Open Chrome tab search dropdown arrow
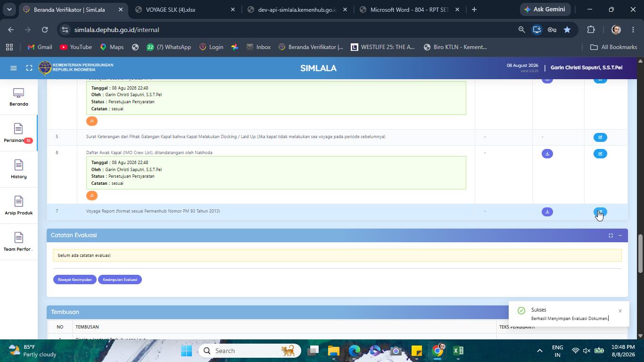644x362 pixels. click(x=9, y=9)
